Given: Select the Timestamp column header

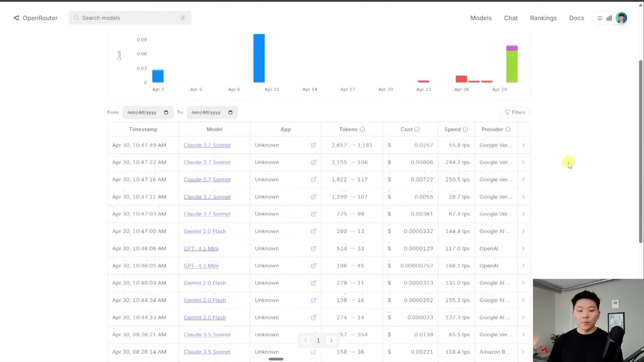Looking at the screenshot, I should (143, 129).
